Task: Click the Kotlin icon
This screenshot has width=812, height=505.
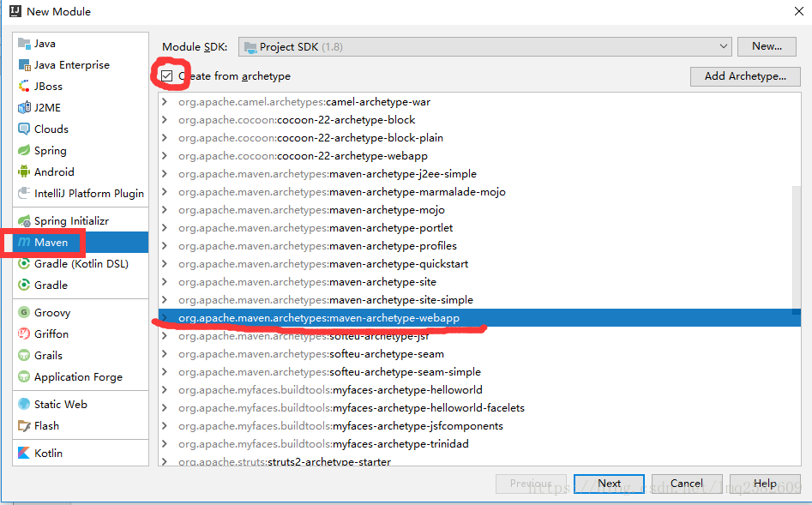Action: point(24,453)
